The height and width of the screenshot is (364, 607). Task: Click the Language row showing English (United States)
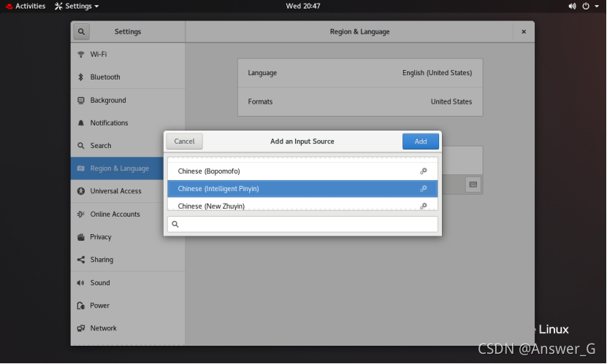(x=360, y=73)
